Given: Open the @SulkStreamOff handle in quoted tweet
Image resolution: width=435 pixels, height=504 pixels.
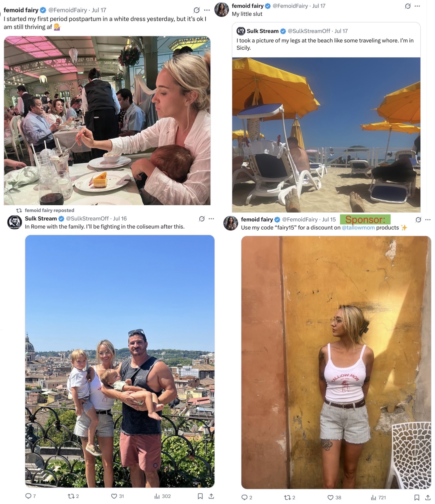Looking at the screenshot, I should (x=309, y=31).
